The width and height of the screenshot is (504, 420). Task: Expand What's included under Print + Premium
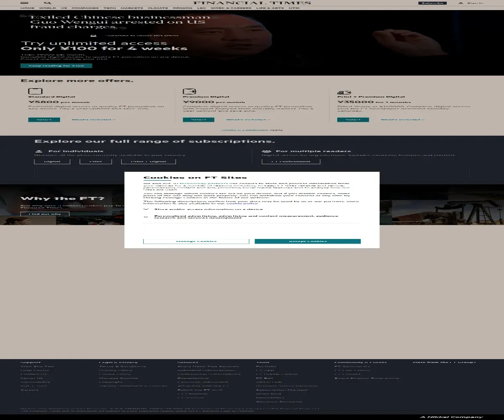tap(402, 120)
